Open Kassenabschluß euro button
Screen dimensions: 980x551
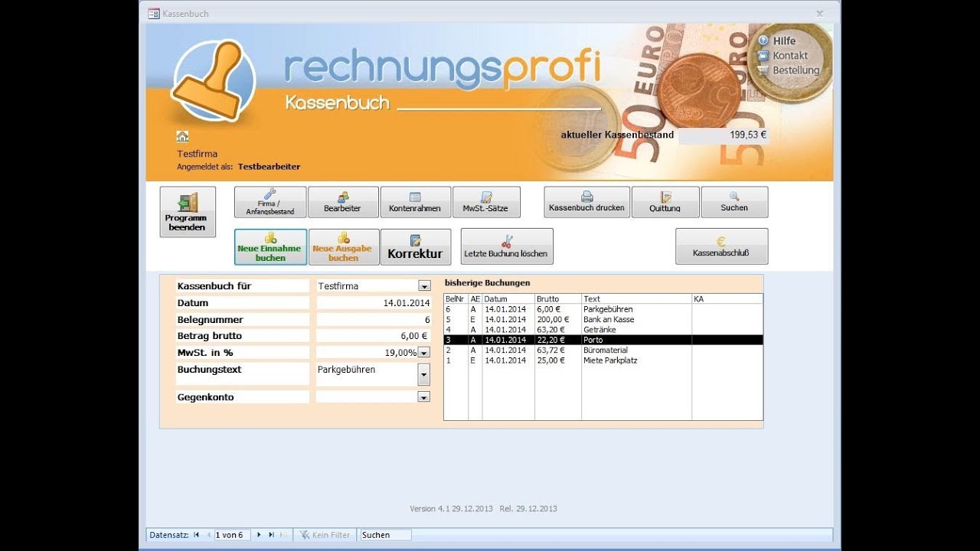[721, 246]
